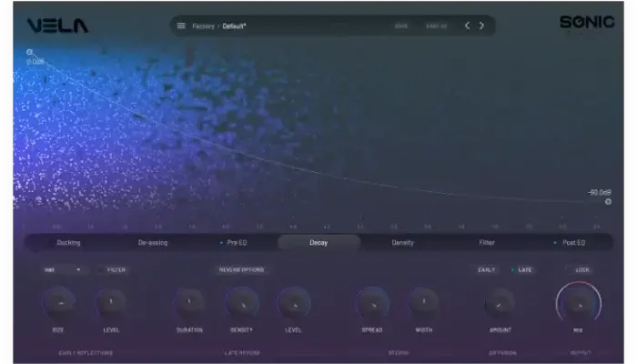Toggle the Pre EQ enable dot
637x364 pixels.
[220, 243]
